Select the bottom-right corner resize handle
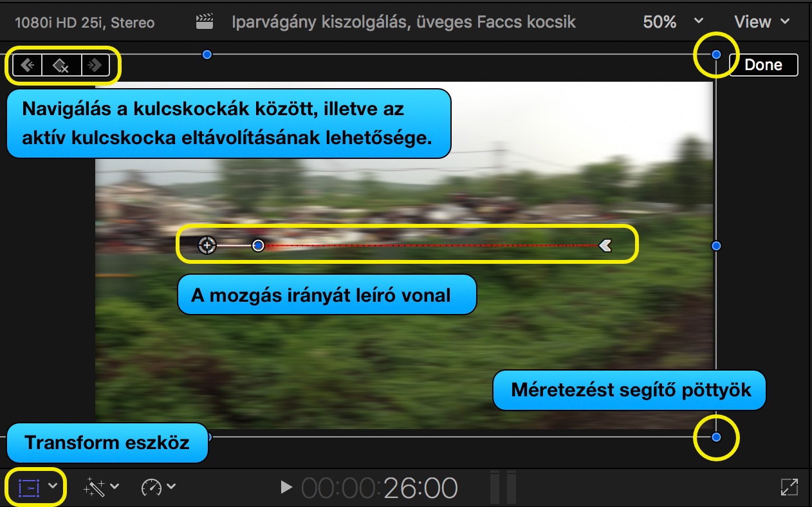 716,438
